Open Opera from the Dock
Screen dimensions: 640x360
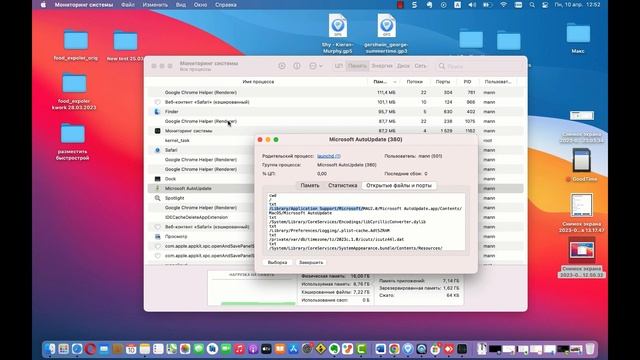(91, 349)
